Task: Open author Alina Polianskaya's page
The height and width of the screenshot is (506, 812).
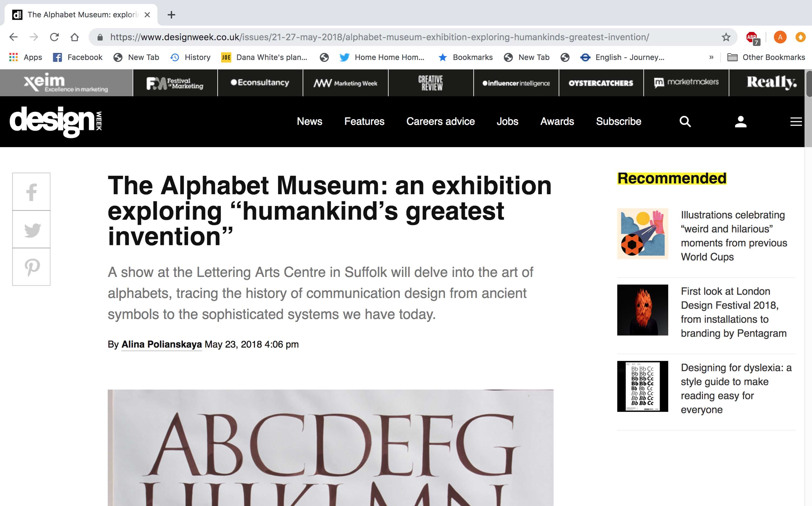Action: pyautogui.click(x=161, y=344)
